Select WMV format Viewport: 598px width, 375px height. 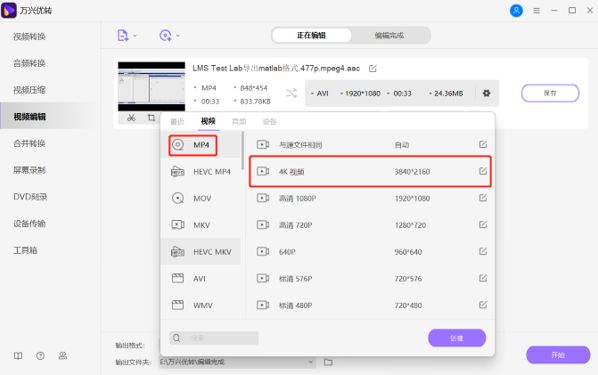click(201, 305)
